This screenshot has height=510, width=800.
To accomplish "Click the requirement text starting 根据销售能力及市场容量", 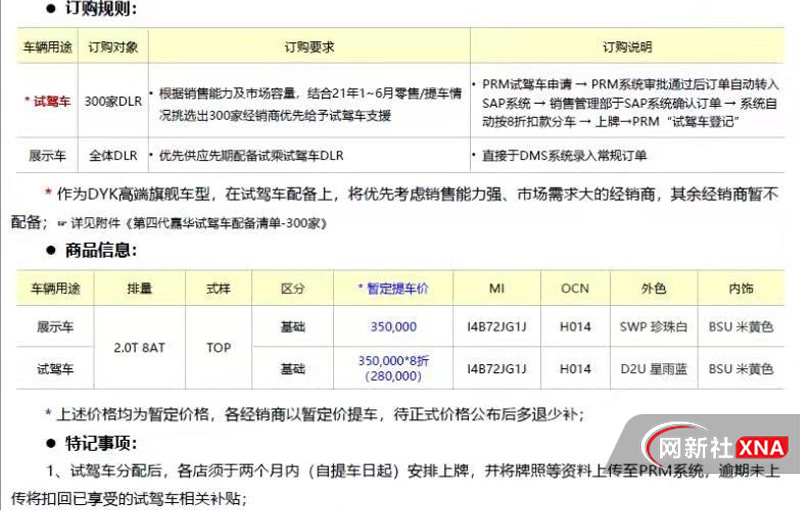I will (310, 105).
